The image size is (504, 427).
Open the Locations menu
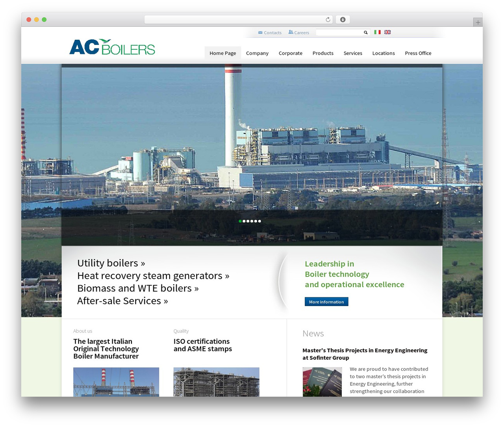[384, 53]
